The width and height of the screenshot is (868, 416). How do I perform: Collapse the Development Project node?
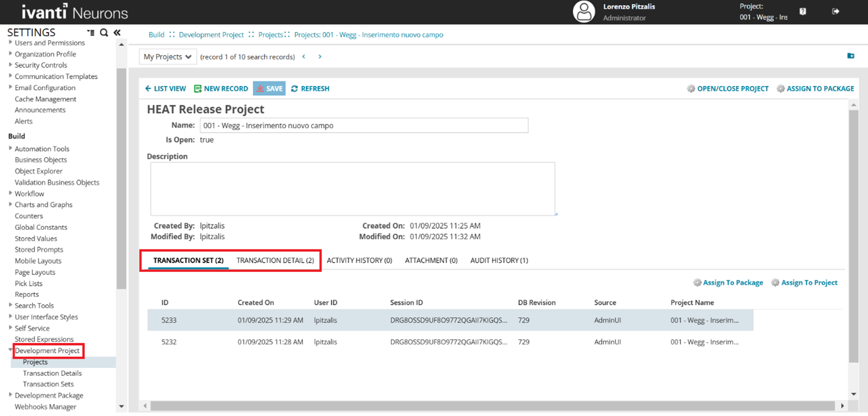click(11, 350)
